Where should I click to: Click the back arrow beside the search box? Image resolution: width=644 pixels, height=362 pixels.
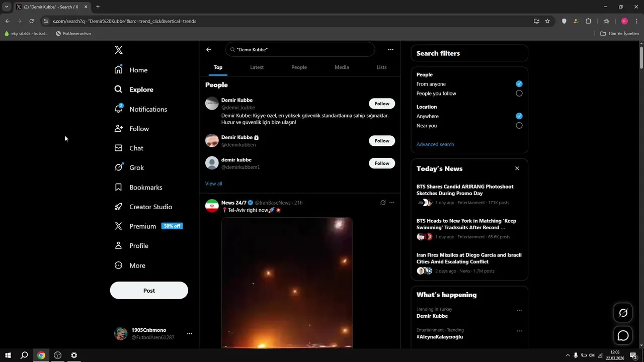pos(209,50)
